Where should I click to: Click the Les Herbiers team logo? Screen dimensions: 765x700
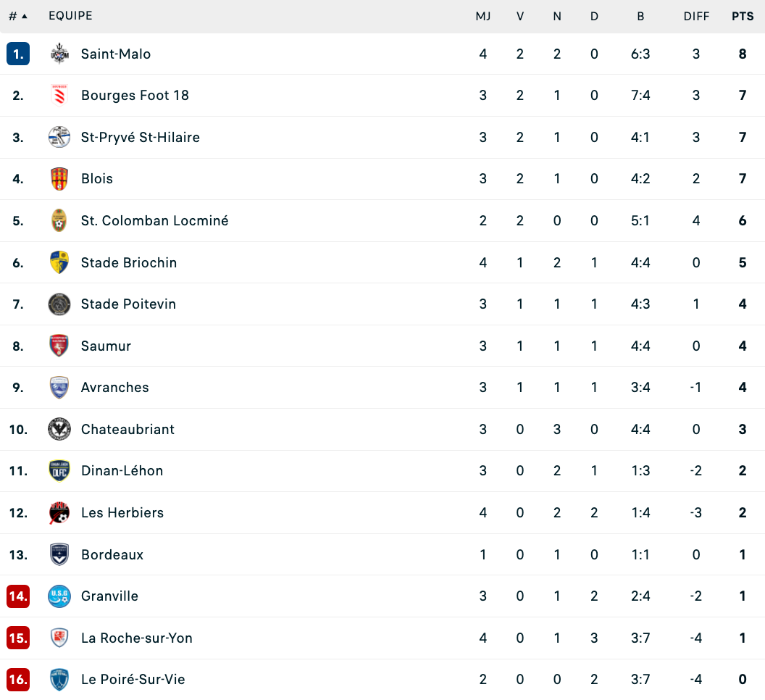(x=59, y=512)
